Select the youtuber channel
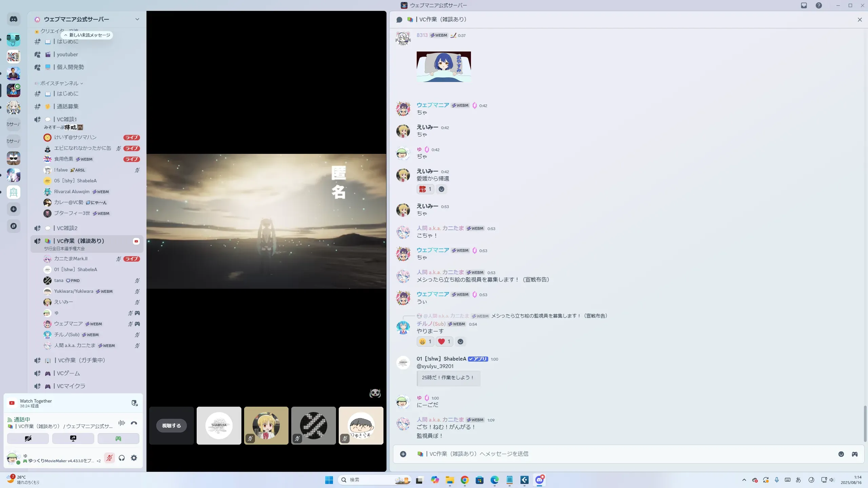868x488 pixels. (67, 55)
